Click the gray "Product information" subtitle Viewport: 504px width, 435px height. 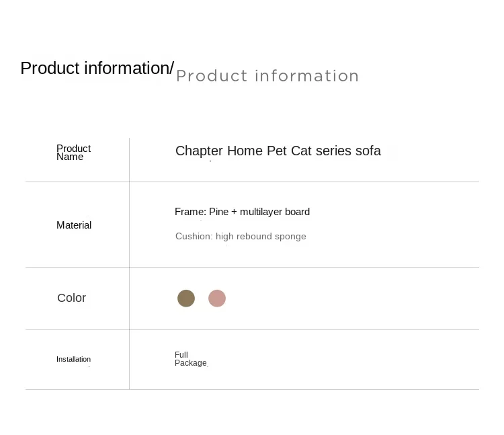coord(267,76)
